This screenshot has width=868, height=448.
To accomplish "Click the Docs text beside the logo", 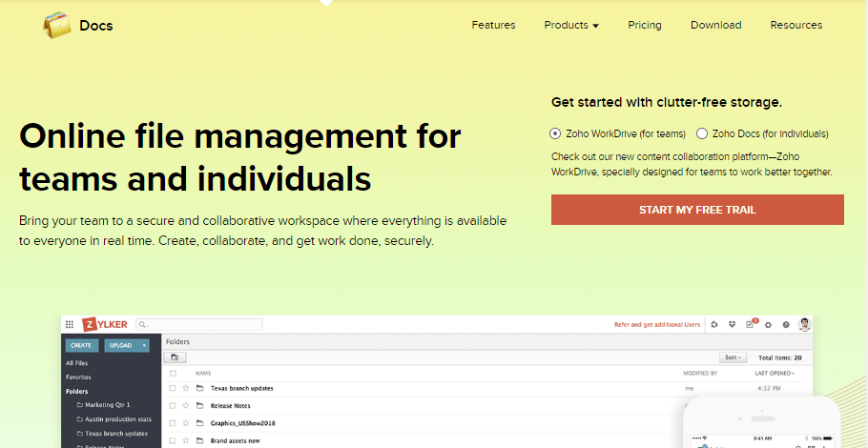I will [96, 26].
